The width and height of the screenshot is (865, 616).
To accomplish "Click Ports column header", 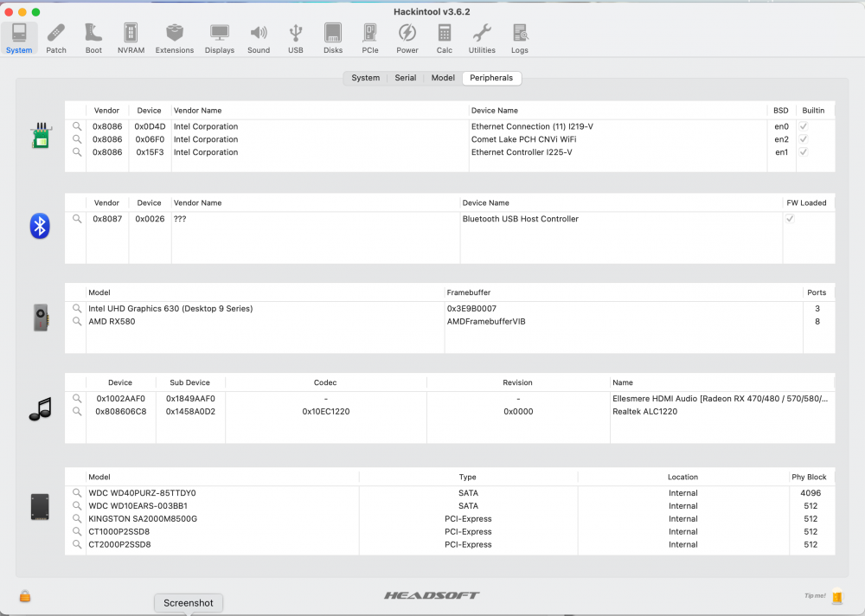I will click(817, 292).
